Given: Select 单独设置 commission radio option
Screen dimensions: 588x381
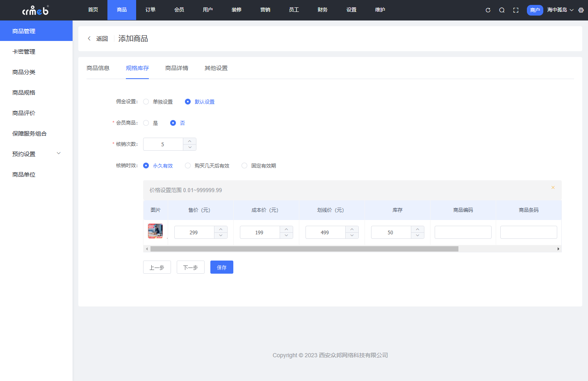Looking at the screenshot, I should pyautogui.click(x=146, y=102).
